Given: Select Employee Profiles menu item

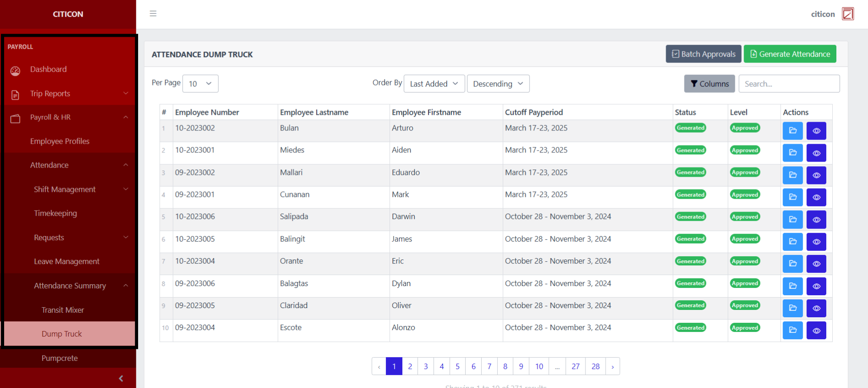Looking at the screenshot, I should point(60,141).
